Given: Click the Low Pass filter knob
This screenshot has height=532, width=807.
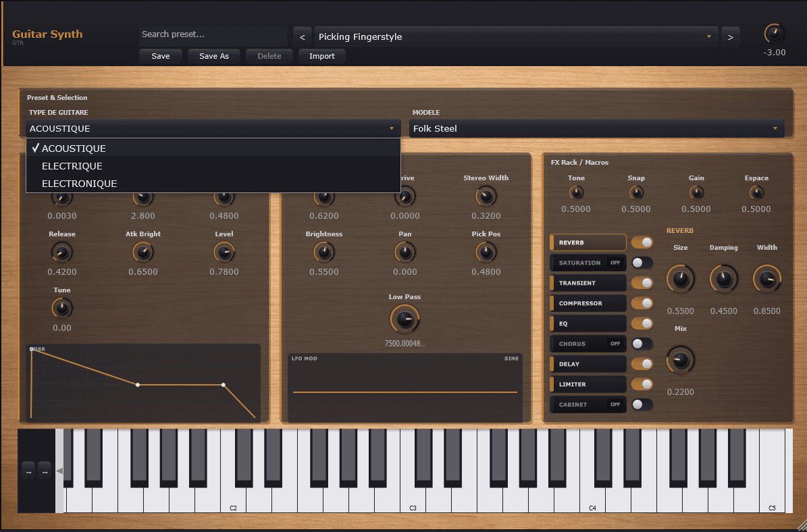Looking at the screenshot, I should (405, 320).
